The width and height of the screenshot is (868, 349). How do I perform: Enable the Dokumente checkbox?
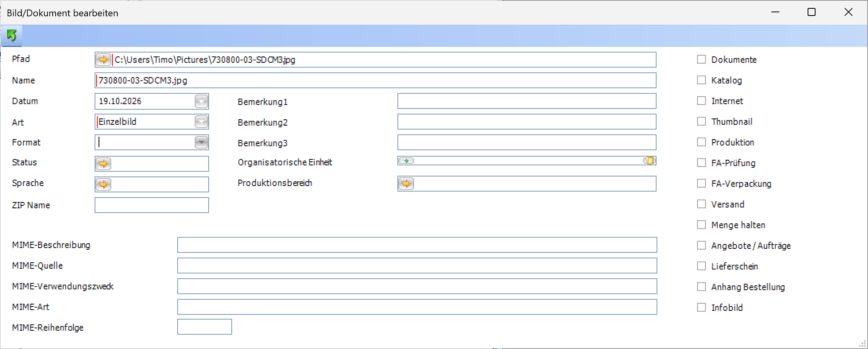pos(701,59)
